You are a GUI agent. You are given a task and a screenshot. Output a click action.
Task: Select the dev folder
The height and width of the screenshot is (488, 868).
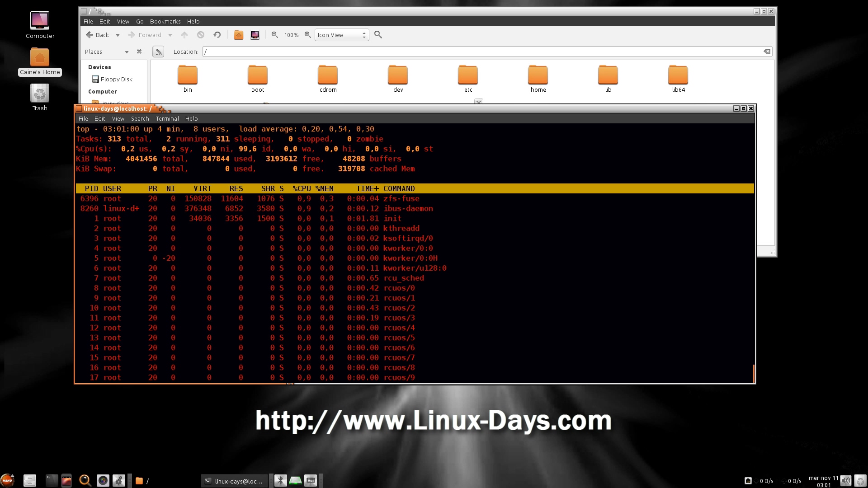tap(398, 79)
